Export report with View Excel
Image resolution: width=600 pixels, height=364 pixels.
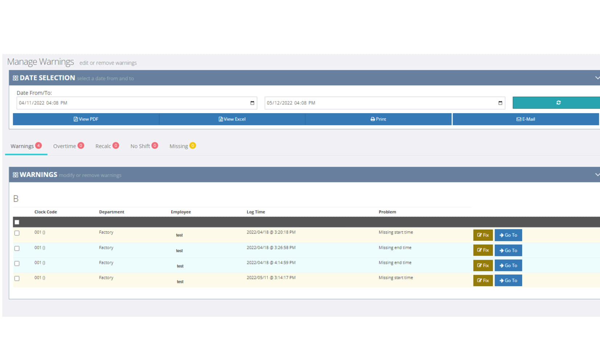[x=232, y=119]
